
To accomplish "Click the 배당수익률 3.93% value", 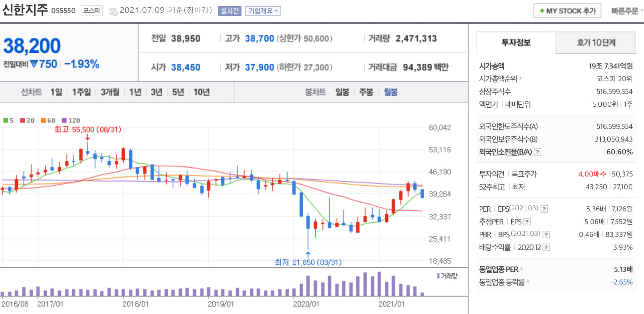I will [x=623, y=247].
